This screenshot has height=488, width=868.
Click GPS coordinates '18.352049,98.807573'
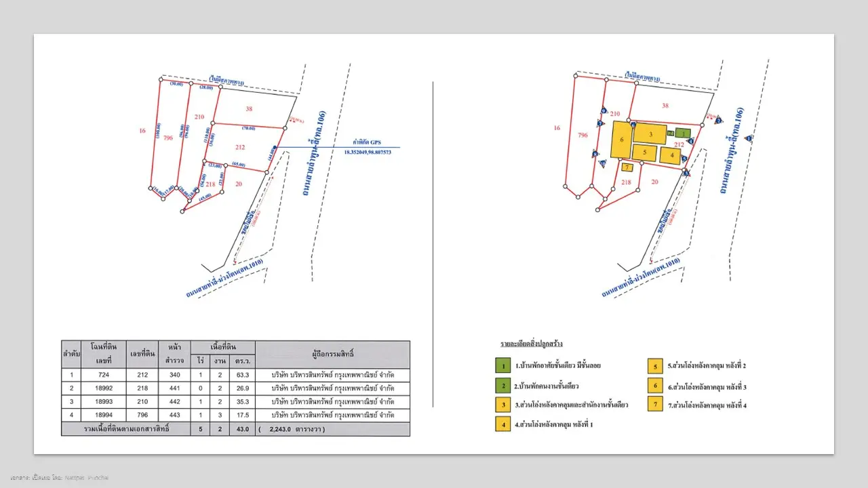coord(368,152)
